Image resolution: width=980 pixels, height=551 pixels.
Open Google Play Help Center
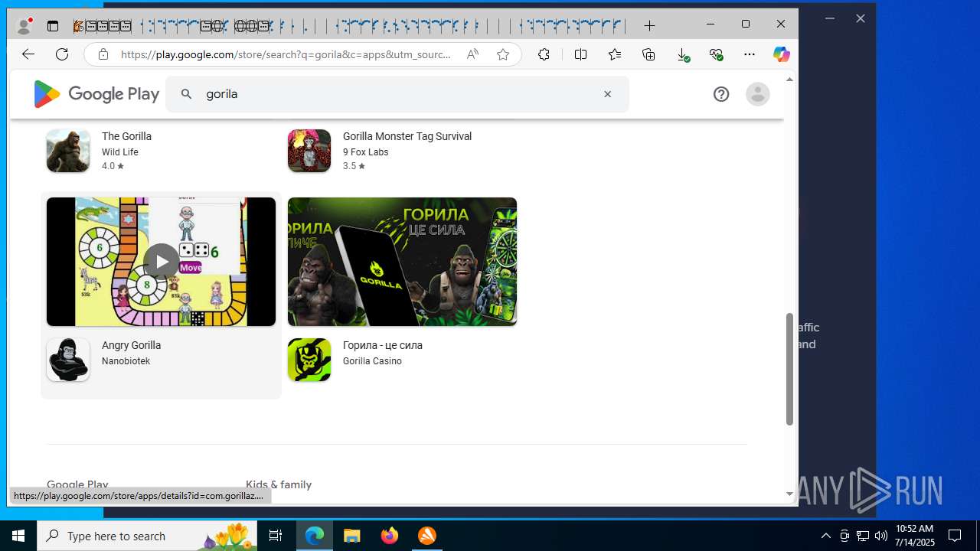click(x=721, y=94)
